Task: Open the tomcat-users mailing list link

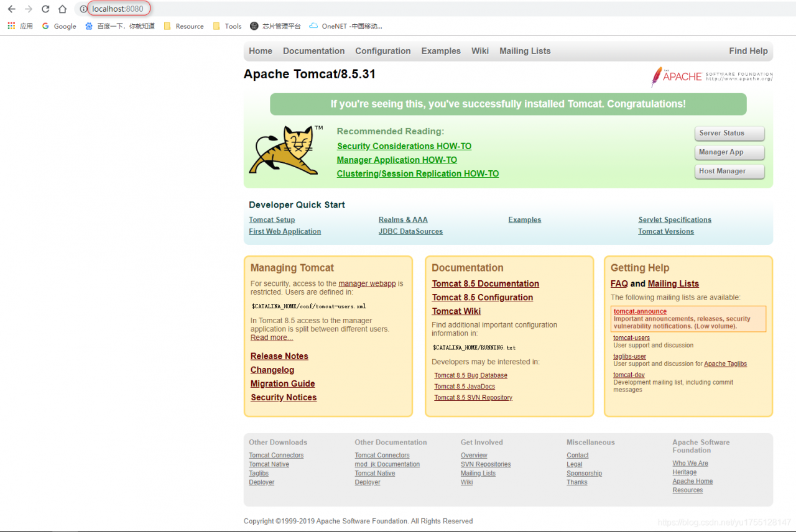Action: tap(631, 338)
